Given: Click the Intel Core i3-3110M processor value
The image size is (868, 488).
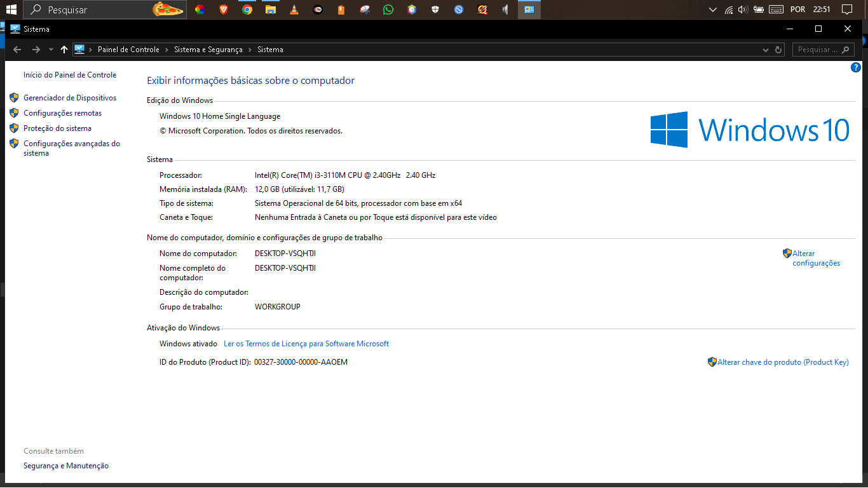Looking at the screenshot, I should click(345, 175).
